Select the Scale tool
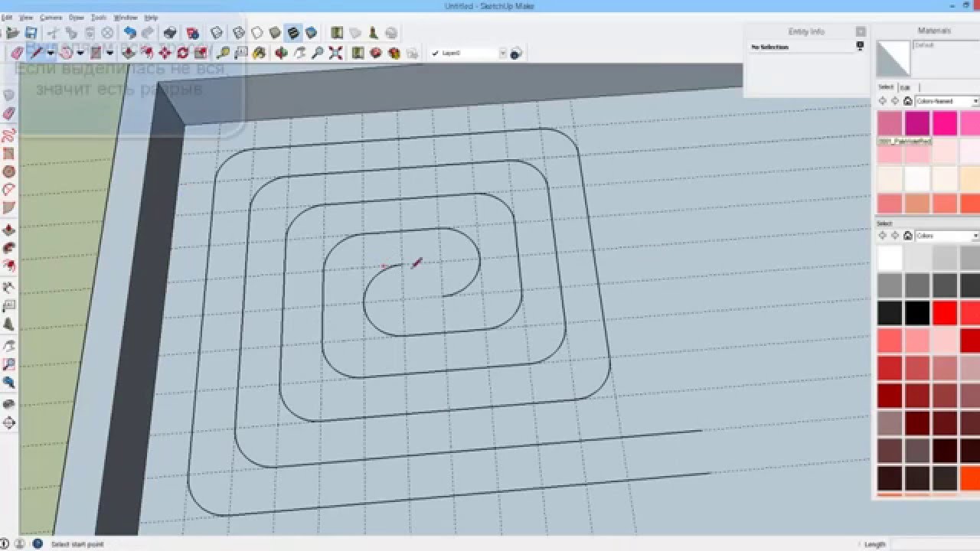Screen dimensions: 980x551 201,53
